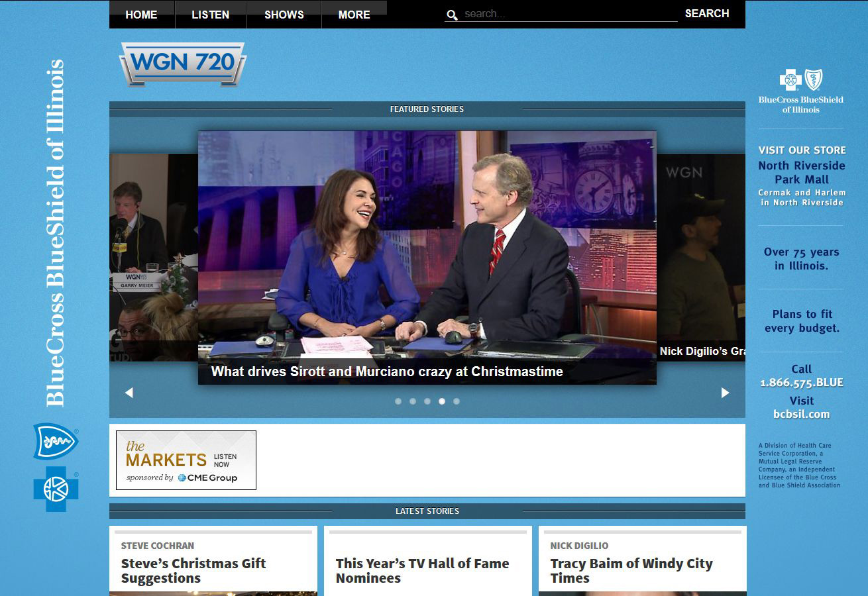The width and height of the screenshot is (868, 596).
Task: Select the active fourth carousel dot
Action: pos(442,401)
